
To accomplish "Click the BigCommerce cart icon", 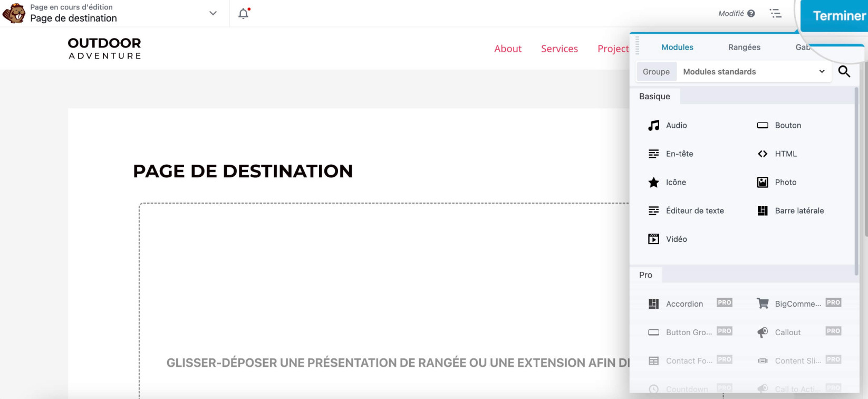I will point(763,303).
